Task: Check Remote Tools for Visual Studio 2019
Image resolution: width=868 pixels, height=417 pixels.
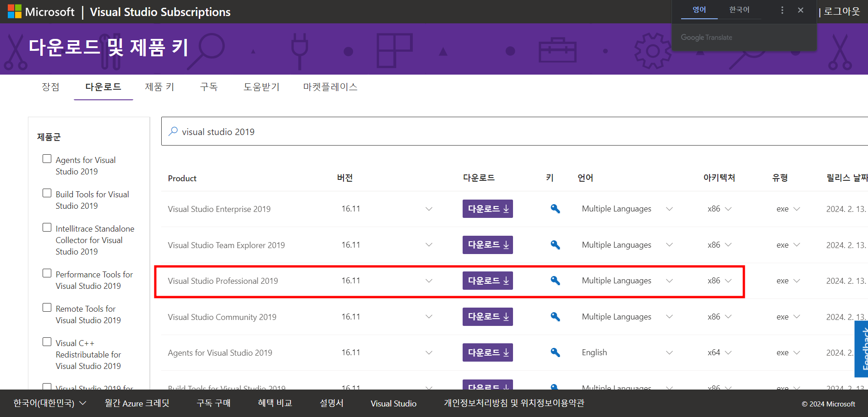Action: 47,308
